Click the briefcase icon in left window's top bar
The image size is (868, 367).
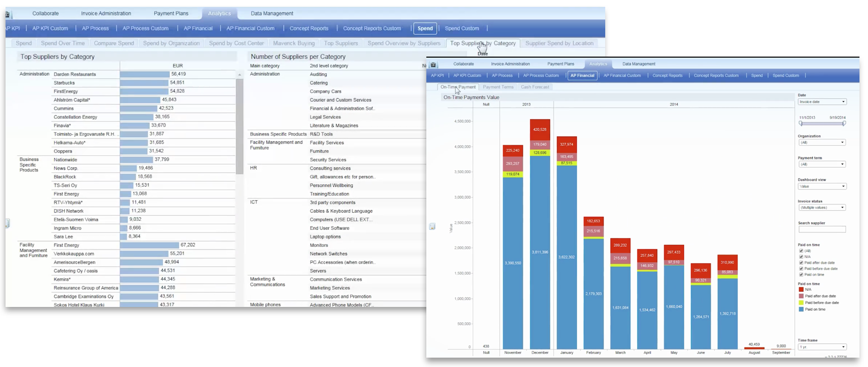coord(7,14)
